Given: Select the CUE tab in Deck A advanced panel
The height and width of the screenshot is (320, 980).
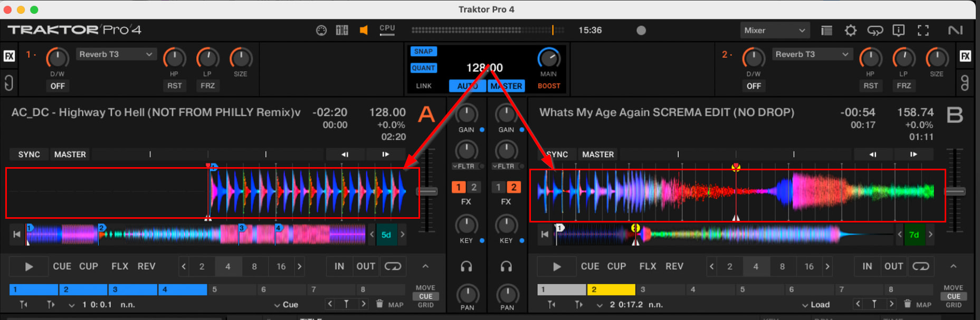Looking at the screenshot, I should point(425,296).
